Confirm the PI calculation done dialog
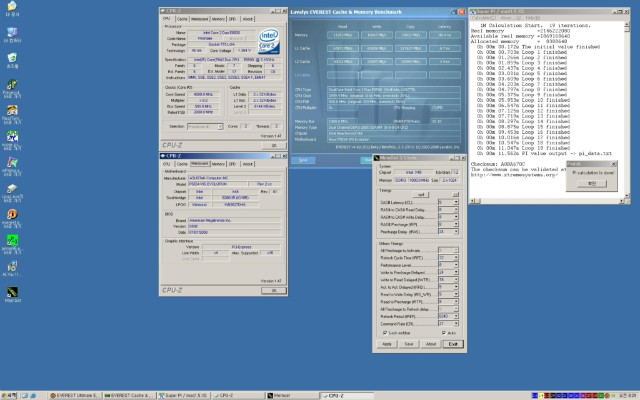Screen dimensions: 640x400 coord(592,184)
